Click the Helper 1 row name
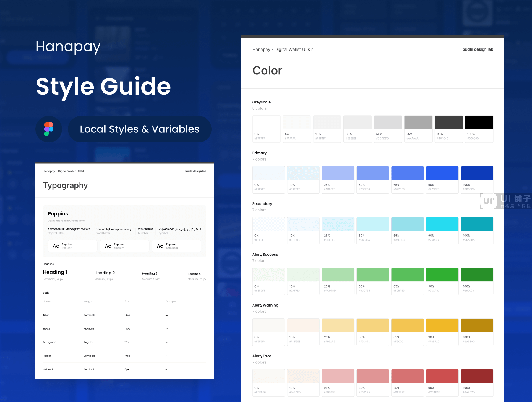532x402 pixels. (x=48, y=356)
